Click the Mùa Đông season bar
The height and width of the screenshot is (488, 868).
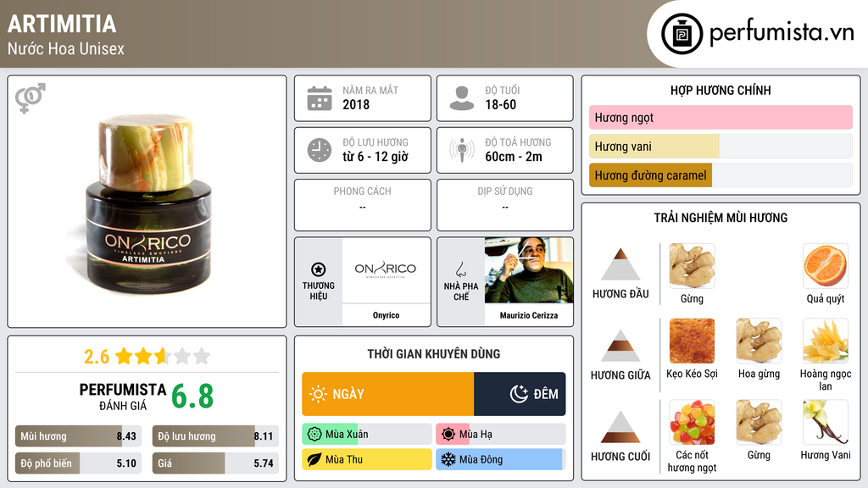[501, 459]
